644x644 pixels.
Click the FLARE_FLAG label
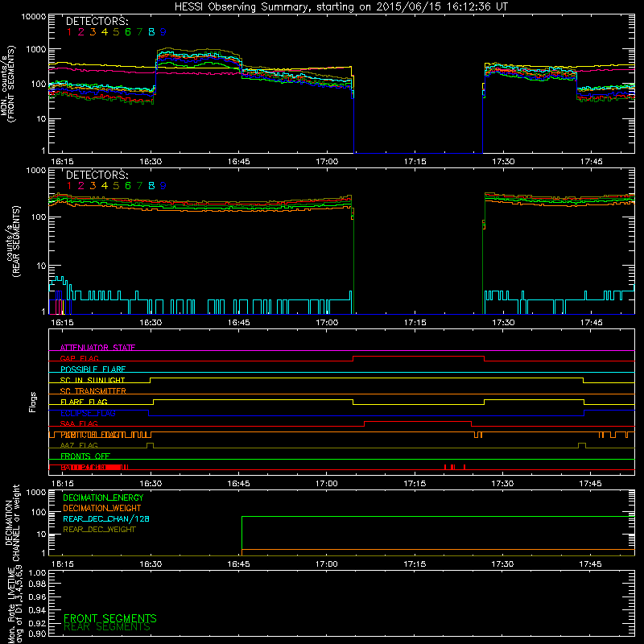(x=84, y=402)
